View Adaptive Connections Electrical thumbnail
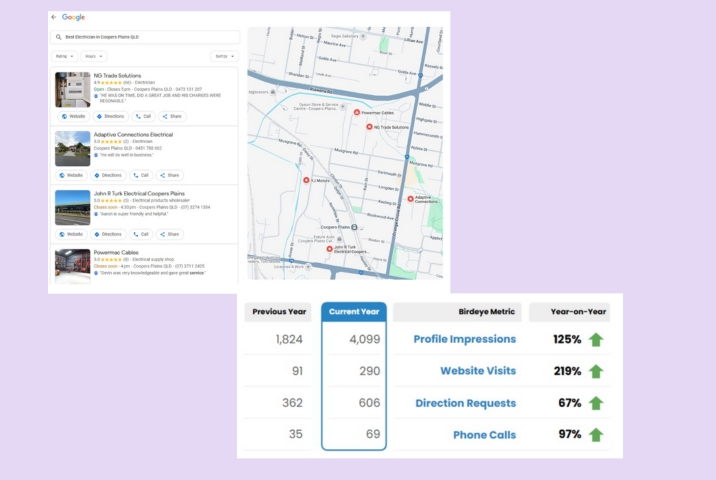 (x=73, y=148)
